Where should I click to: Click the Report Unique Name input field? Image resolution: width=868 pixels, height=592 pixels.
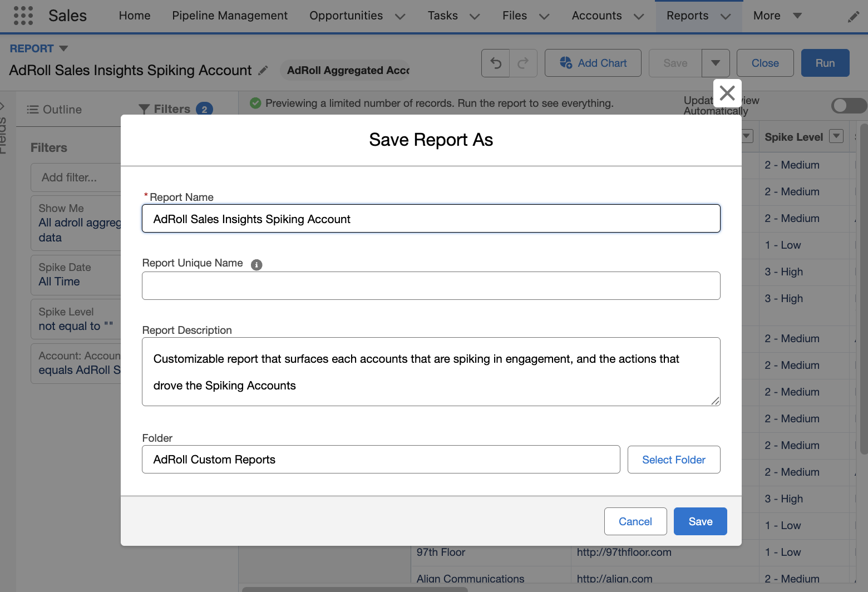pyautogui.click(x=431, y=286)
